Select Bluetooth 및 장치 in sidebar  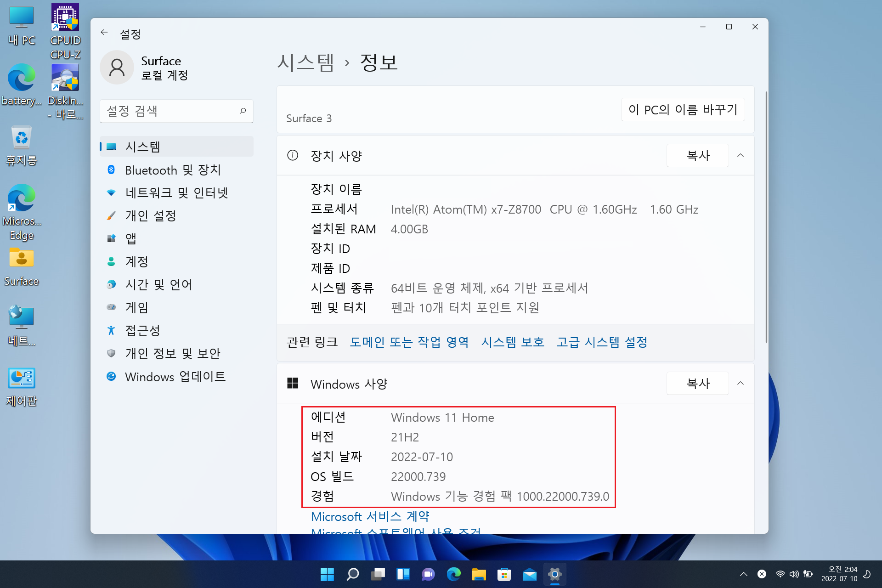[x=173, y=170]
